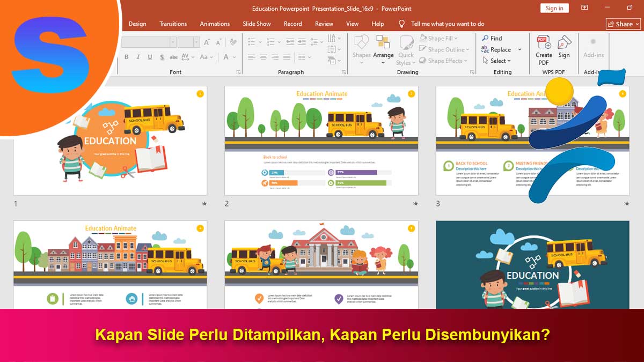Viewport: 644px width, 362px height.
Task: Open the font name dropdown
Action: tap(173, 42)
